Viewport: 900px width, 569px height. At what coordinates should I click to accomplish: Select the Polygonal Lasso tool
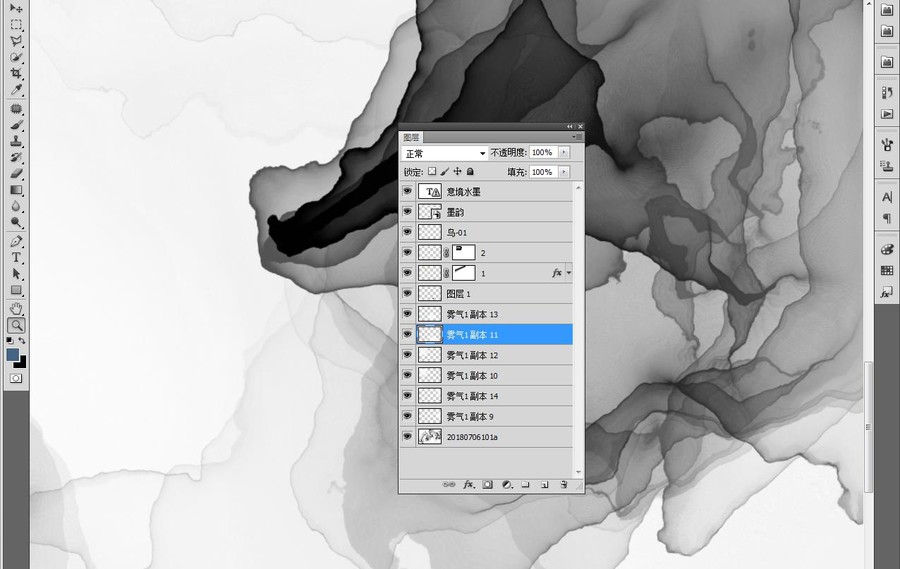[16, 41]
